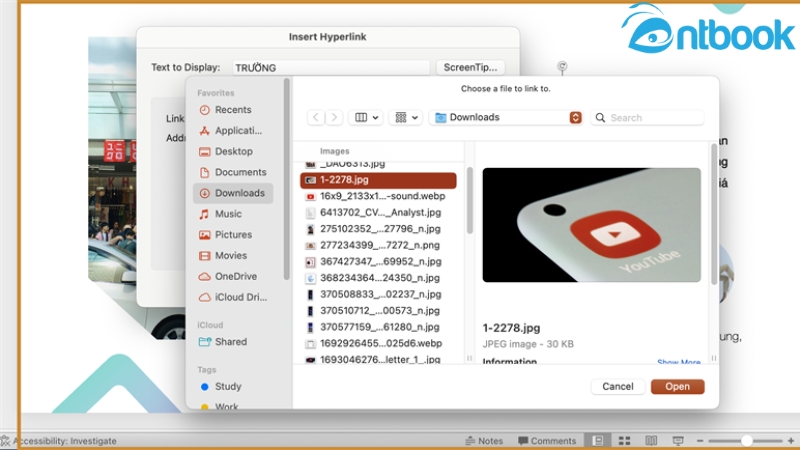Viewport: 800px width, 450px height.
Task: Open the Notes pane in status bar
Action: (x=484, y=441)
